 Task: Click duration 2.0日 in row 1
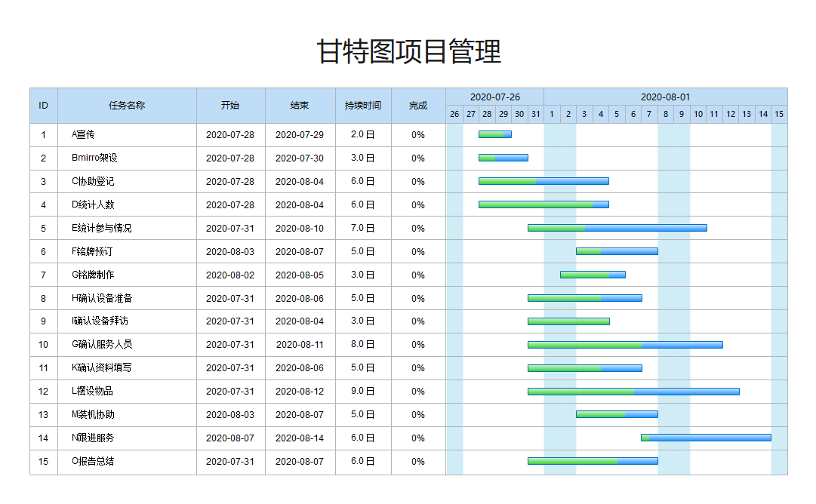(363, 134)
